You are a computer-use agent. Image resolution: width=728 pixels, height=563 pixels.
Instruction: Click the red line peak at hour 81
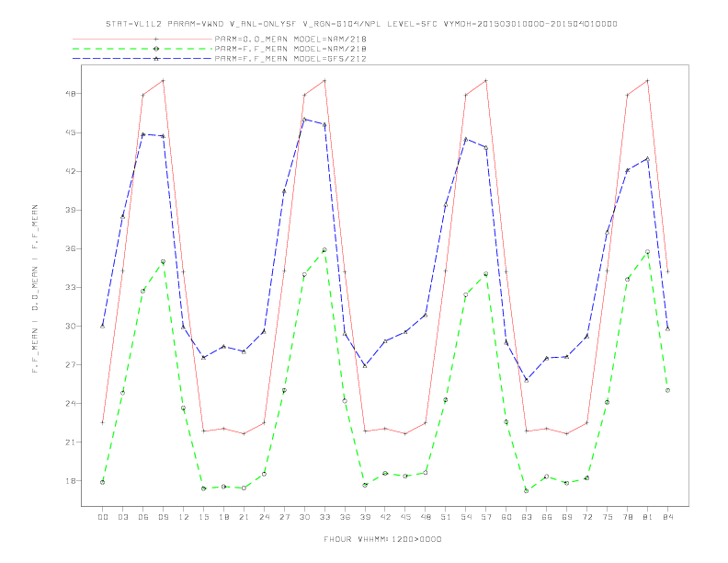click(647, 80)
